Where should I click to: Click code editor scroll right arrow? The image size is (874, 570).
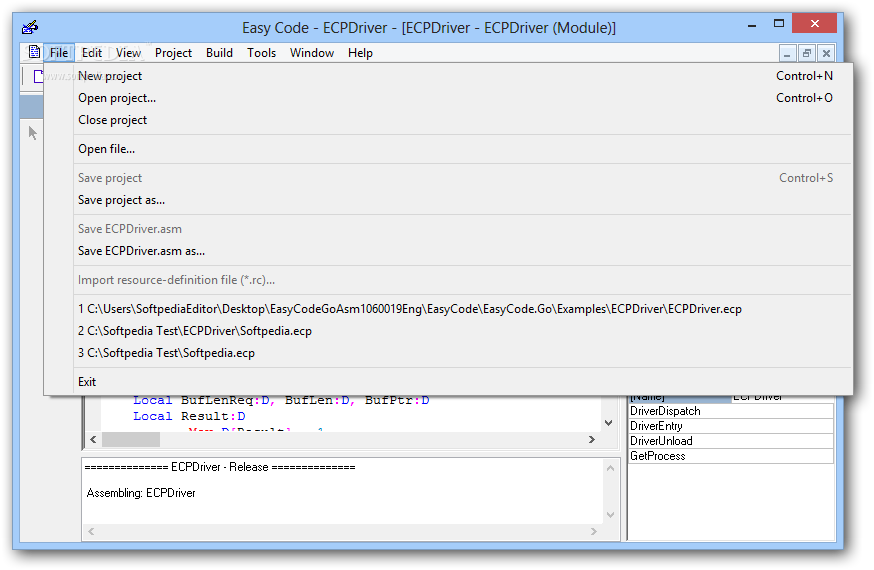(x=592, y=440)
